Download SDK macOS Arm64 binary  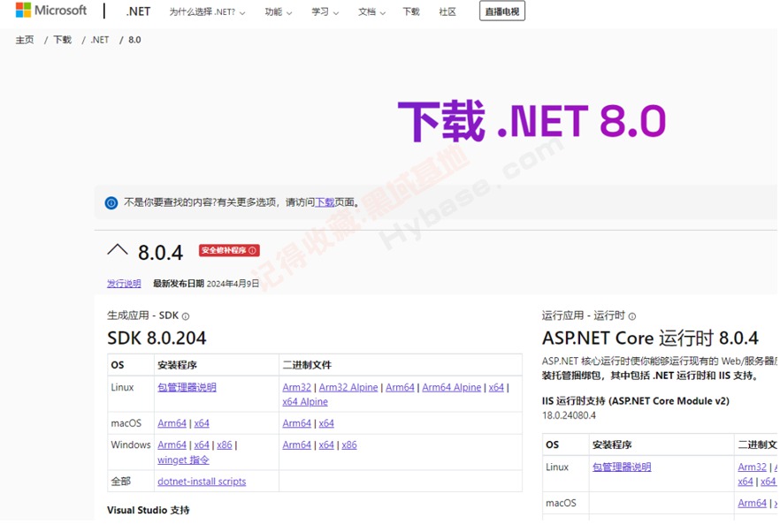pos(296,423)
